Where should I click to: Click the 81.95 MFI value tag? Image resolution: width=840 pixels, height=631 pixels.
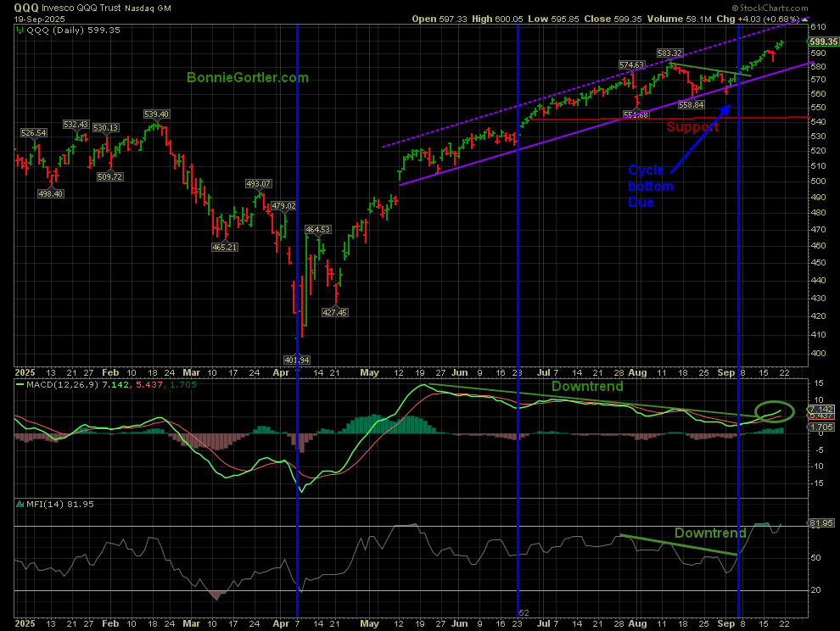824,523
